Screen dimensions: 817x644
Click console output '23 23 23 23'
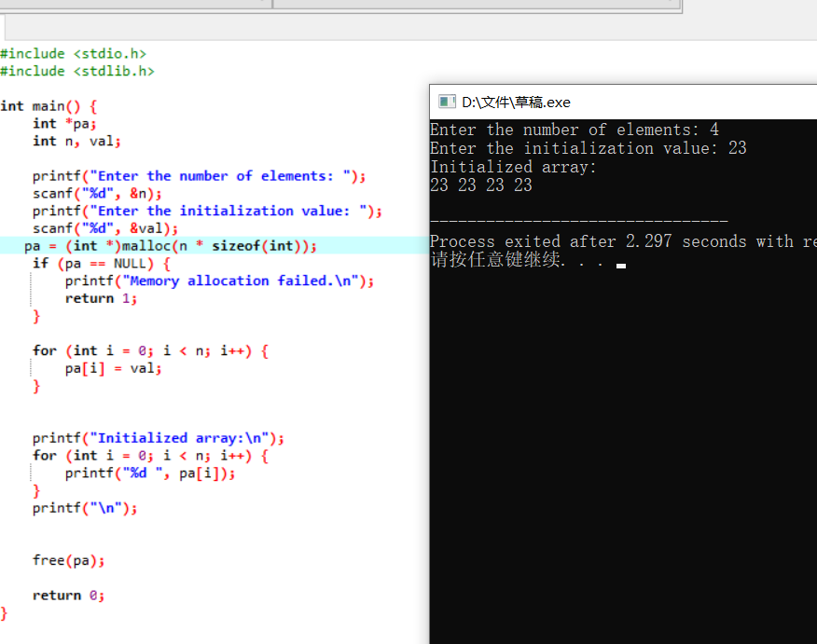481,185
